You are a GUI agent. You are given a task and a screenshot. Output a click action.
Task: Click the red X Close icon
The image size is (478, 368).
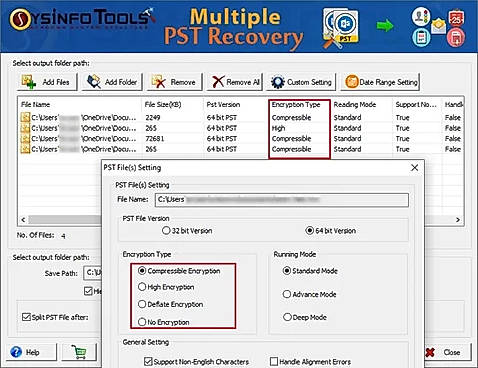[x=430, y=352]
